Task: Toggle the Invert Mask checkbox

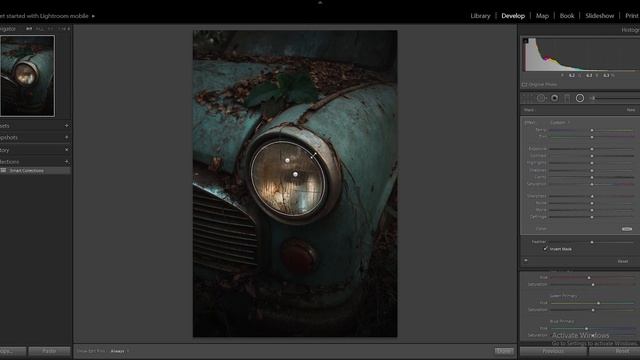Action: click(545, 249)
